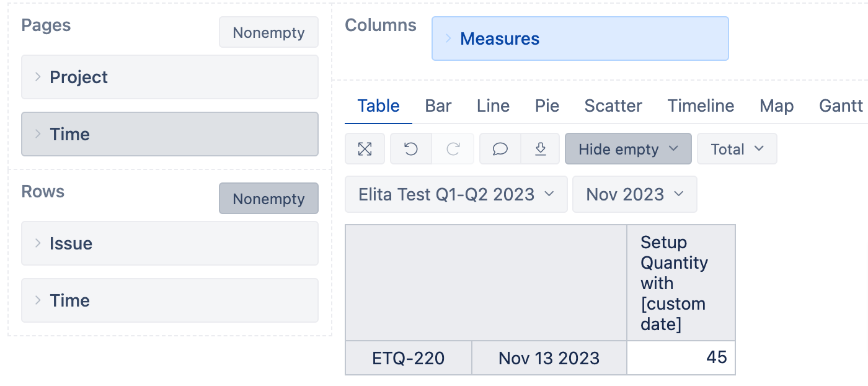868x386 pixels.
Task: Switch to the Timeline tab
Action: (x=701, y=105)
